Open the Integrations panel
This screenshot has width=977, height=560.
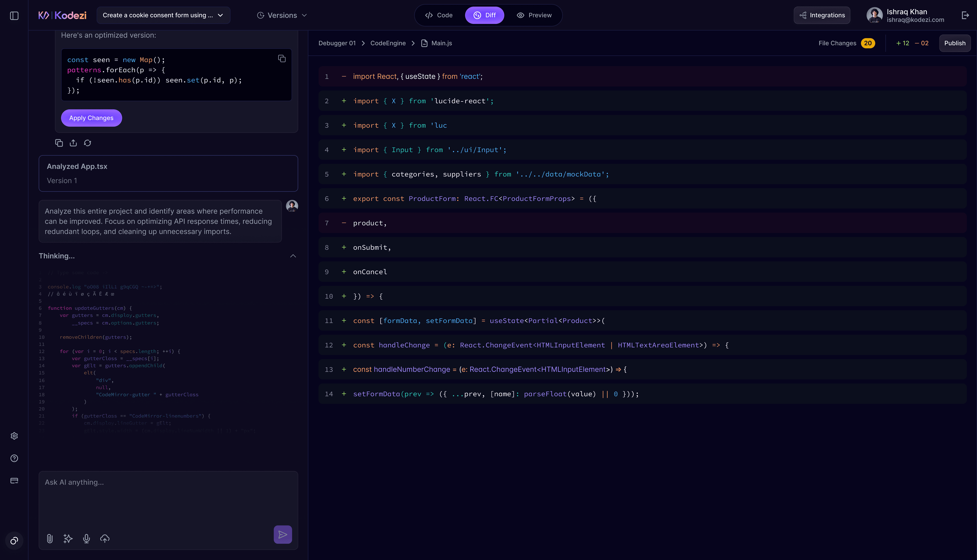tap(822, 15)
